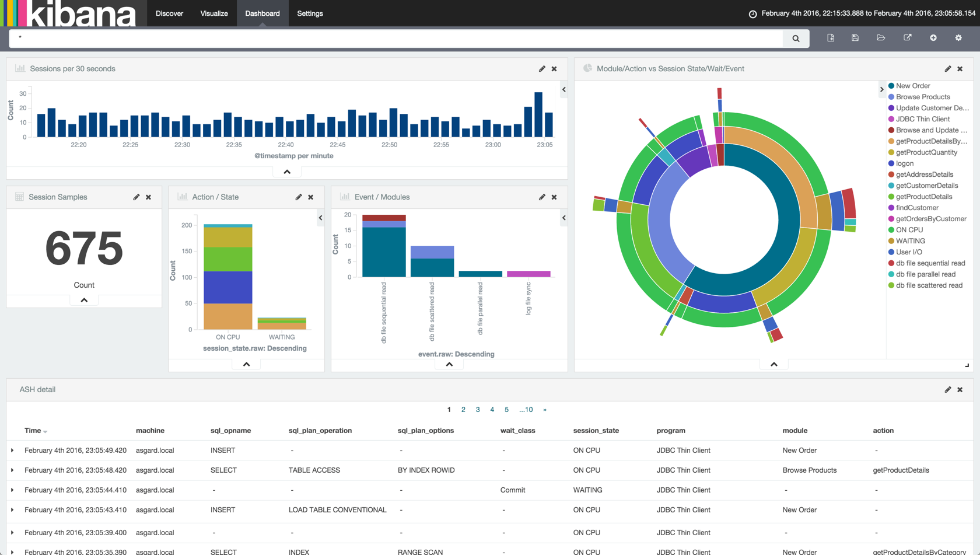Click the sunburst panel resize handle

(967, 365)
